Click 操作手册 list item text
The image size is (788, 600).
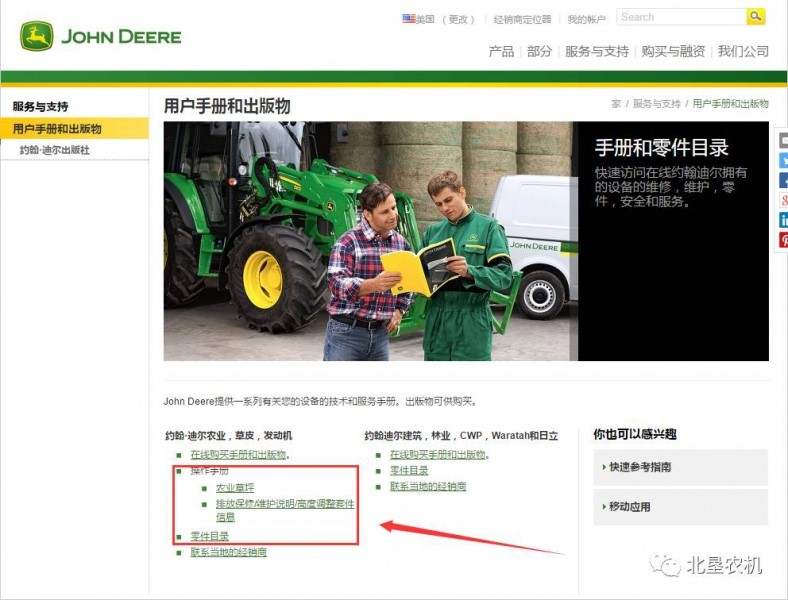[209, 471]
